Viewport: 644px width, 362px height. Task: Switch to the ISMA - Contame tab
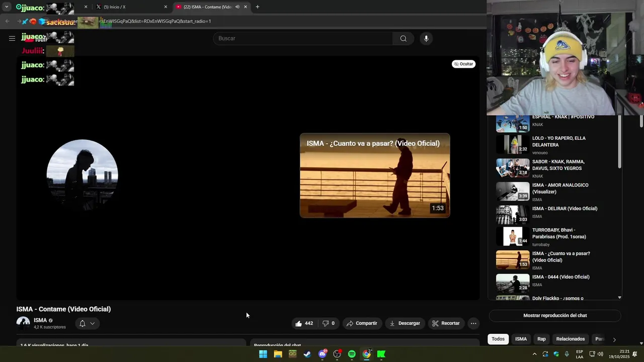pos(211,7)
